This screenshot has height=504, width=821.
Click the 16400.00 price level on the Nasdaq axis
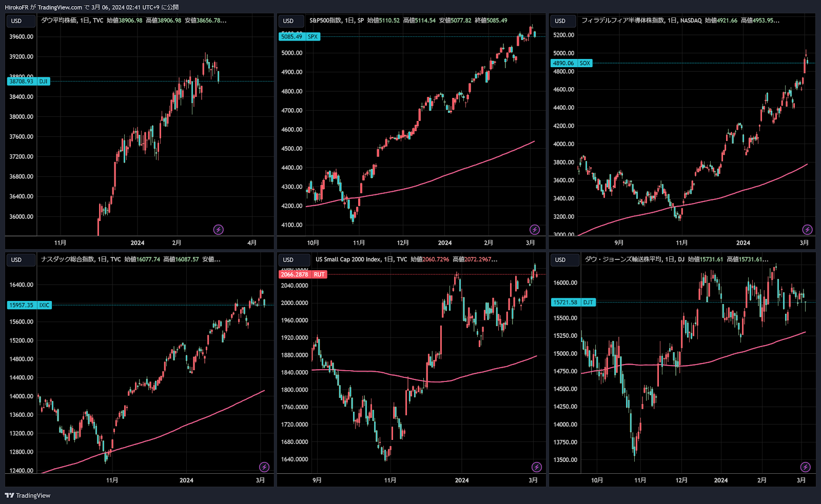click(21, 285)
